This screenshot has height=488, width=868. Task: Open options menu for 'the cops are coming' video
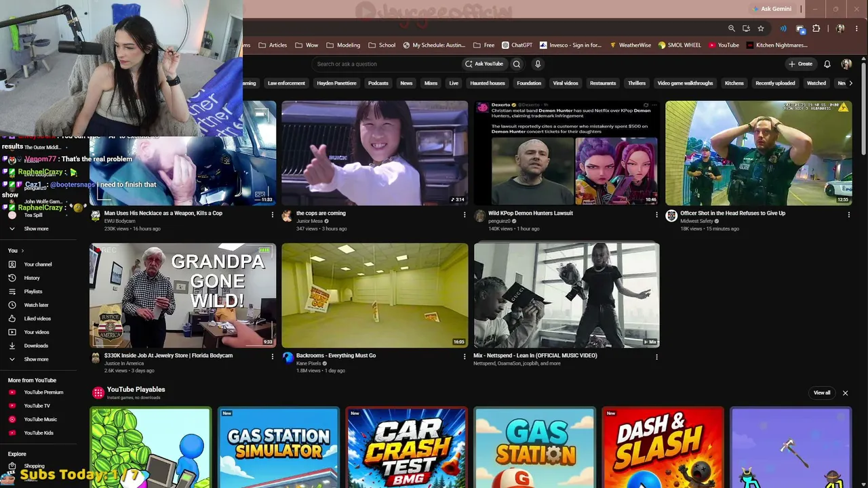coord(465,215)
